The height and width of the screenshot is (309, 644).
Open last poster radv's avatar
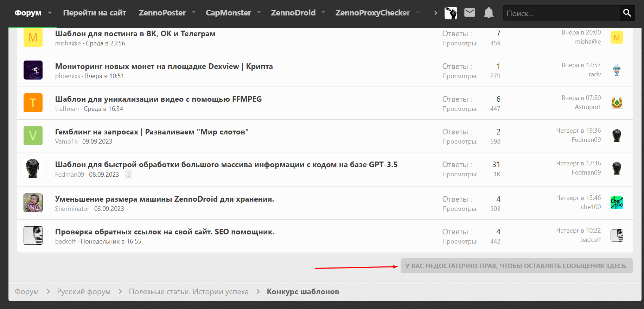click(617, 70)
